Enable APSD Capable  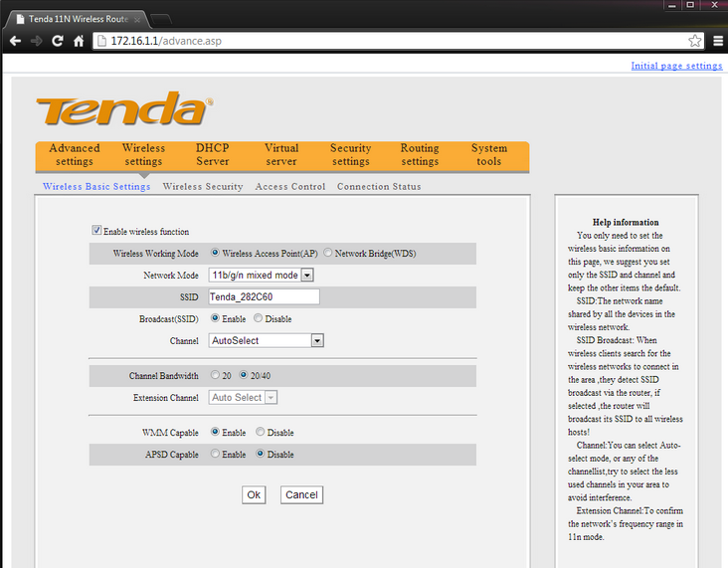215,454
